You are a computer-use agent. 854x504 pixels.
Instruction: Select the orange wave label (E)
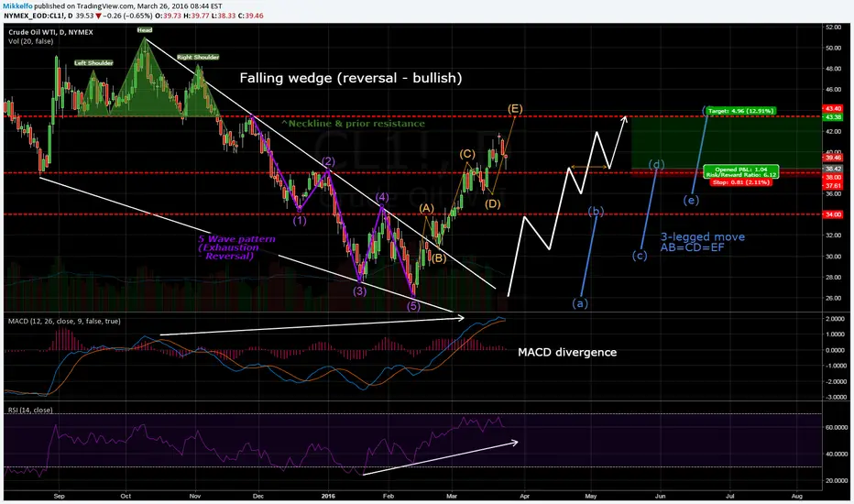pos(515,108)
